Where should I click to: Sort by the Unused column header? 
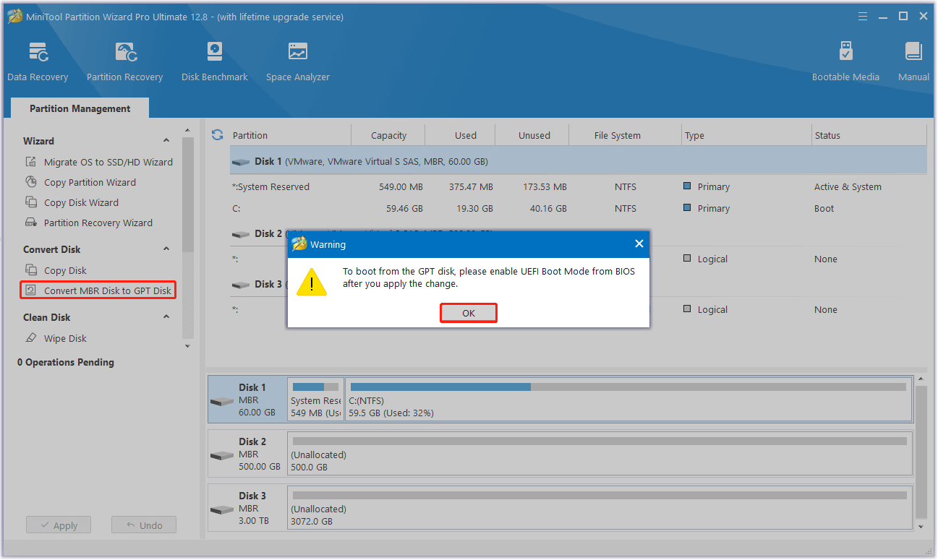[x=533, y=135]
